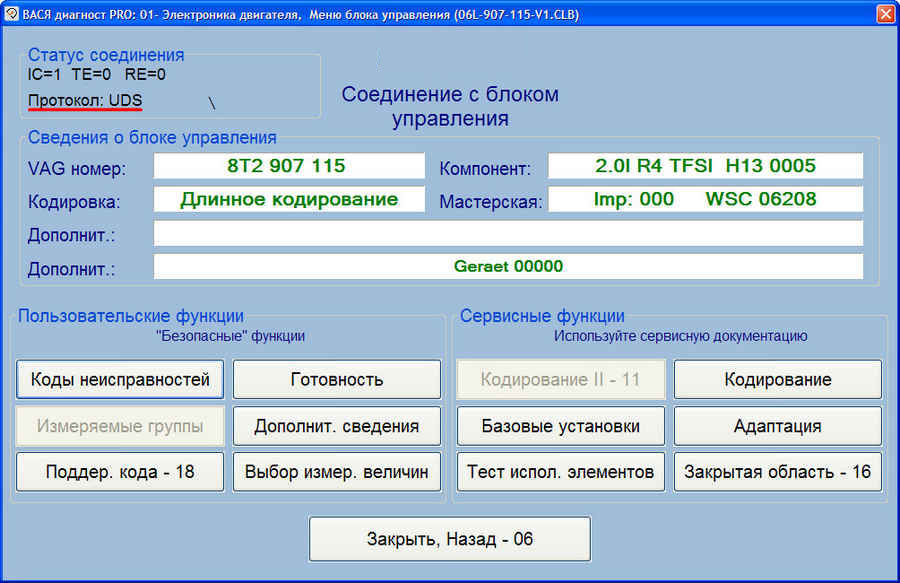Screen dimensions: 900x583
Task: Click the Протокол: UDS text
Action: pyautogui.click(x=85, y=100)
